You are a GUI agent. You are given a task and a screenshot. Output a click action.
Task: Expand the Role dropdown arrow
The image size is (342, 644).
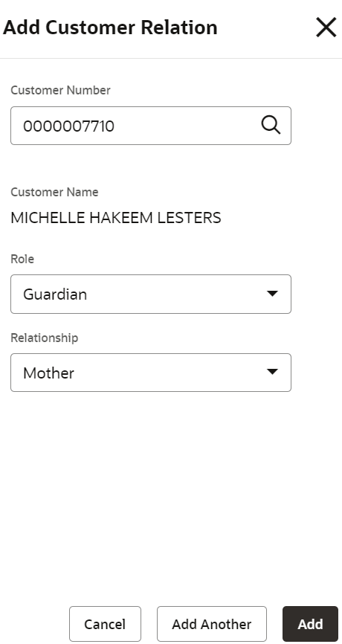click(x=272, y=294)
